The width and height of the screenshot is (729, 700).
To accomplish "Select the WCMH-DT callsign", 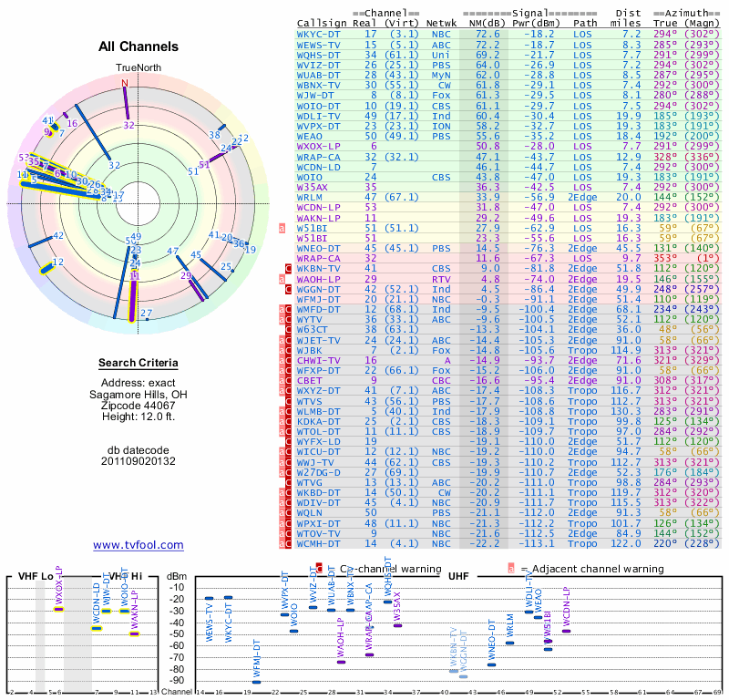I will [x=318, y=544].
